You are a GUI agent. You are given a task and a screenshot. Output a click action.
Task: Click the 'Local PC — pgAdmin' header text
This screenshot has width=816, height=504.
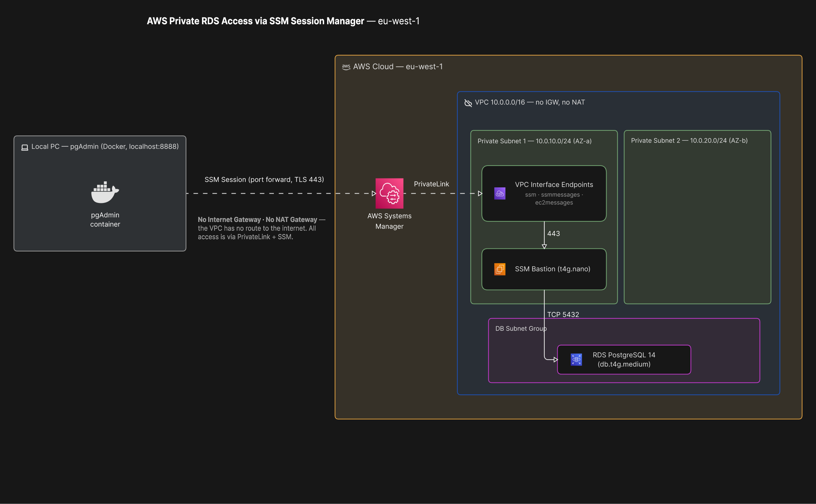tap(105, 147)
